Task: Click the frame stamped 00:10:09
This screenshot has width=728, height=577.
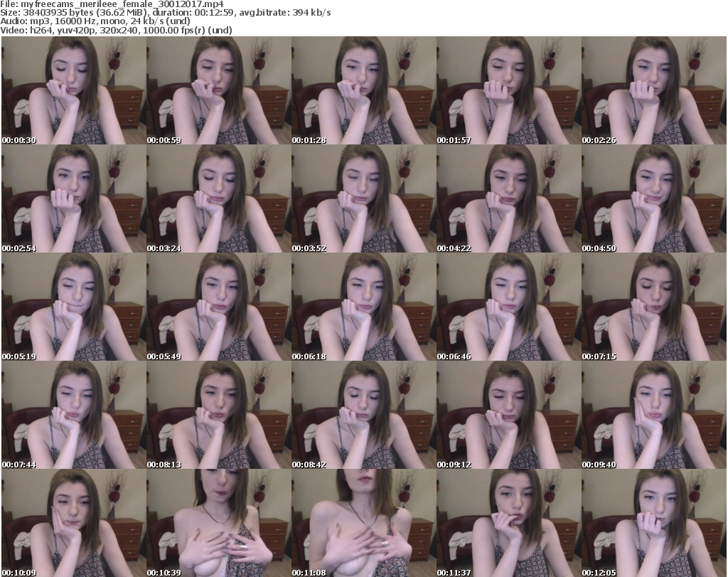Action: pyautogui.click(x=74, y=523)
